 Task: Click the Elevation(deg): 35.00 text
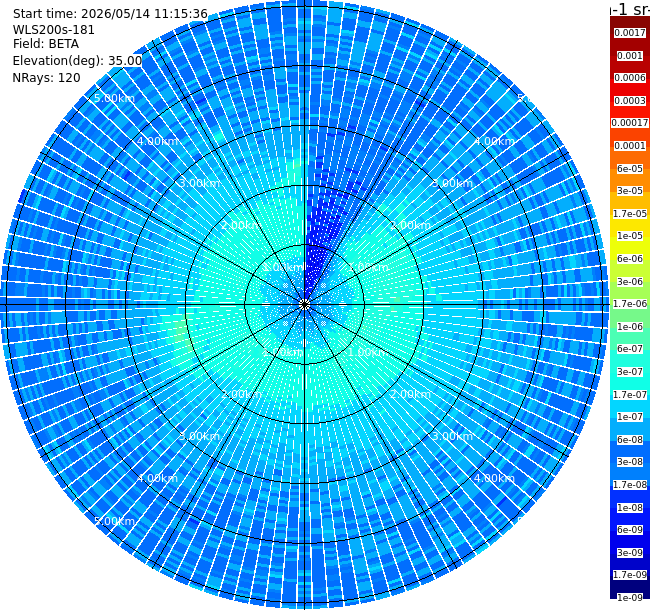pos(78,61)
